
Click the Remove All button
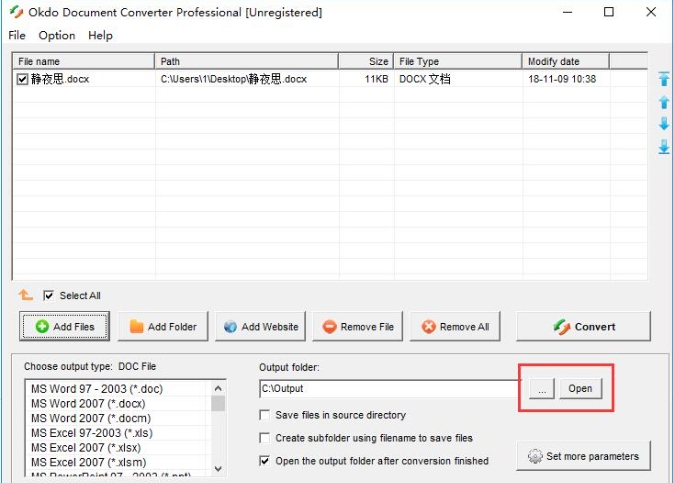click(455, 326)
